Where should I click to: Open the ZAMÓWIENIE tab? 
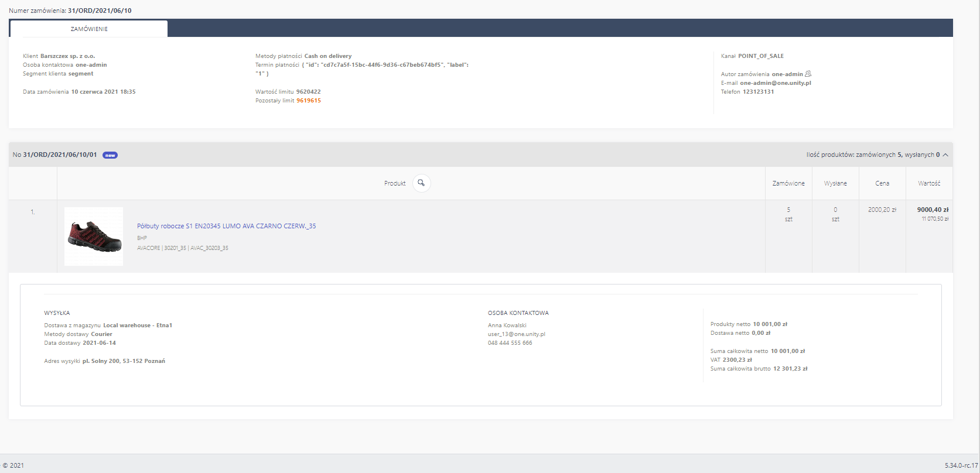(x=89, y=29)
